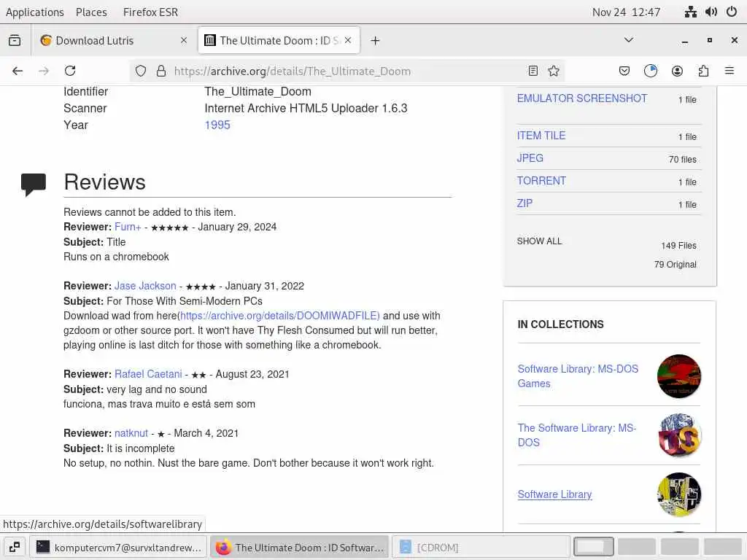Click SHOW ALL files link

[539, 241]
